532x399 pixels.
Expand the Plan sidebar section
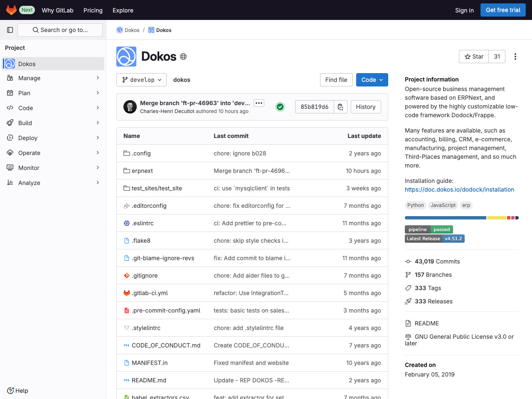click(53, 93)
